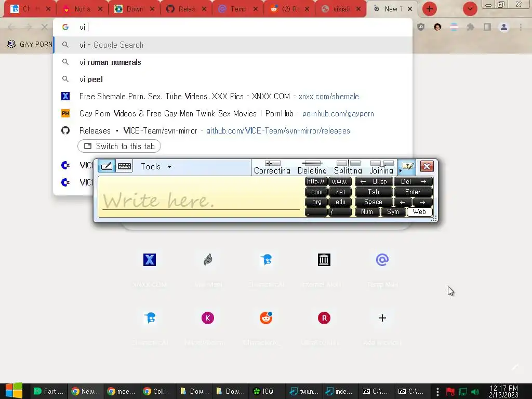The height and width of the screenshot is (399, 532).
Task: Open the input panel help icon
Action: point(407,166)
